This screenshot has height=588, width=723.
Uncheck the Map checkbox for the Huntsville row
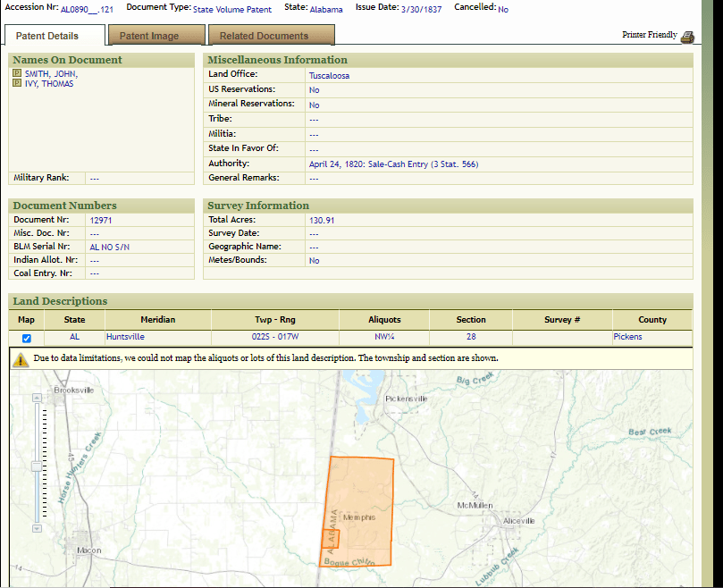coord(27,338)
